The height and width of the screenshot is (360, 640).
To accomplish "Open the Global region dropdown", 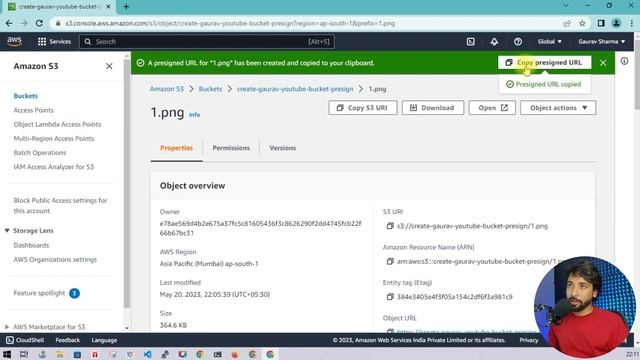I will pyautogui.click(x=549, y=42).
